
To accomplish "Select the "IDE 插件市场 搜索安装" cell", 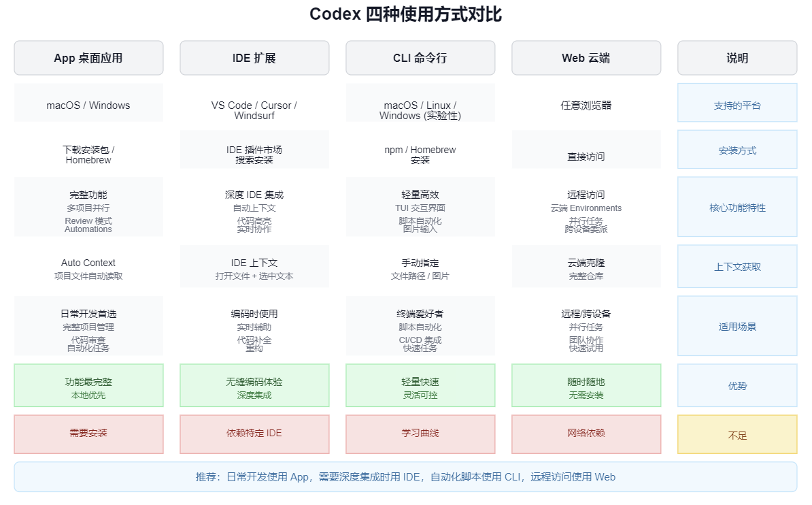I will coord(254,149).
